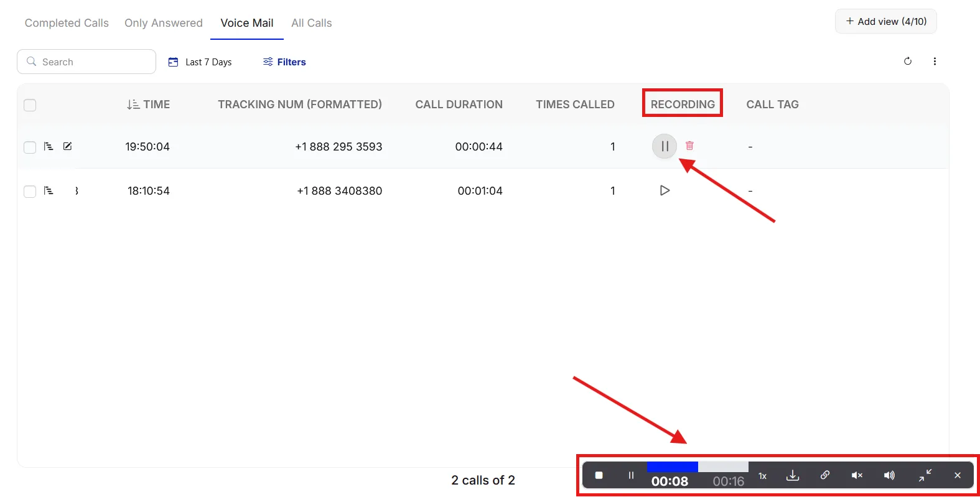
Task: Open the call flow icon for the 18:10:54 call
Action: pos(49,191)
